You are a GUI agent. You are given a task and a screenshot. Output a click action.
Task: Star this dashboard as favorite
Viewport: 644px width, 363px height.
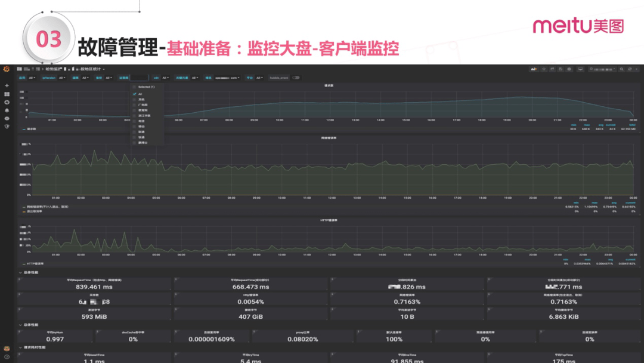point(544,69)
